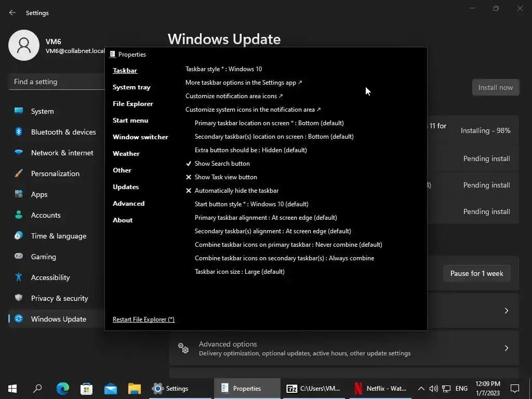Click the network tray icon

(x=446, y=389)
